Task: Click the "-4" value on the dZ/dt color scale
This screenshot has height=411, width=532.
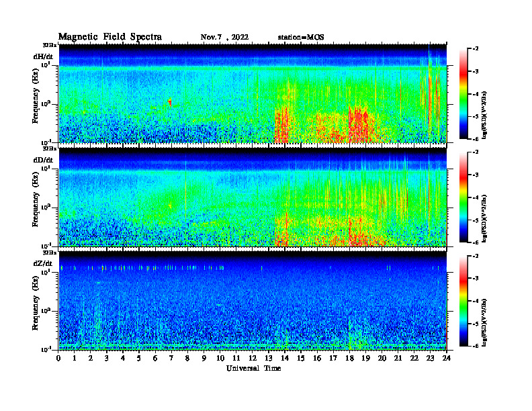Action: coord(476,301)
